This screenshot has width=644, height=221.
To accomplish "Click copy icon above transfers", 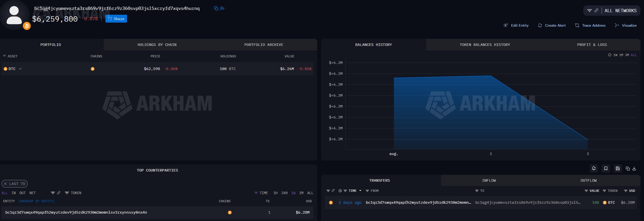I will click(x=628, y=168).
